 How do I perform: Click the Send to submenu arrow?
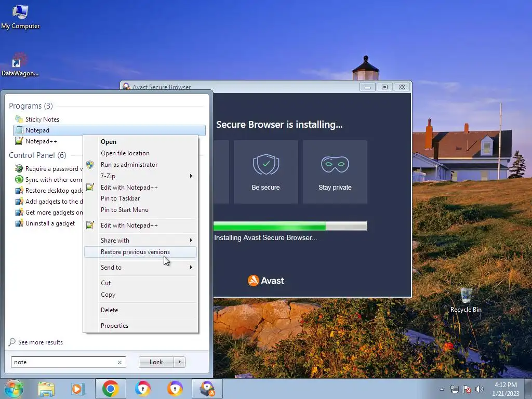(191, 268)
